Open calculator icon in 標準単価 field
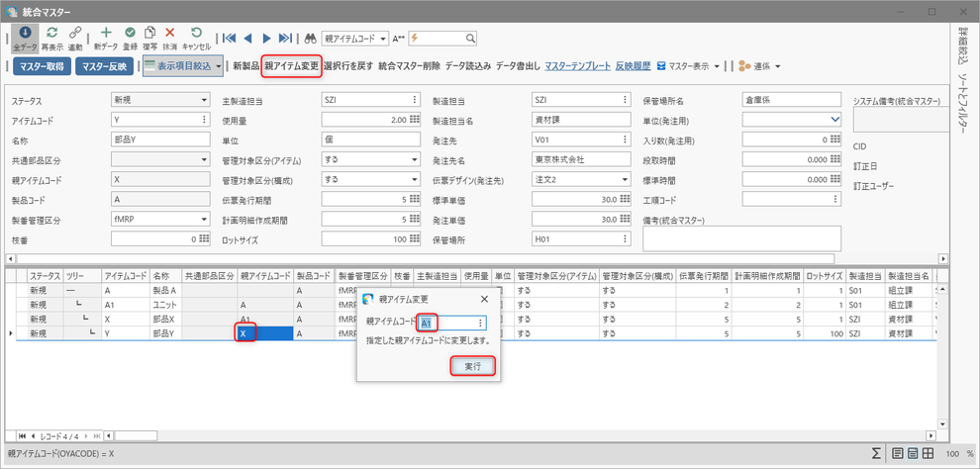 [x=625, y=199]
